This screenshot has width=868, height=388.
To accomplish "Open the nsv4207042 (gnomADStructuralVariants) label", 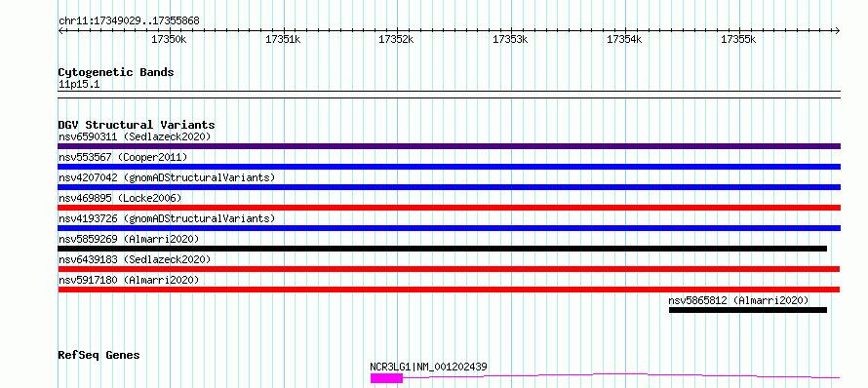I will click(167, 177).
